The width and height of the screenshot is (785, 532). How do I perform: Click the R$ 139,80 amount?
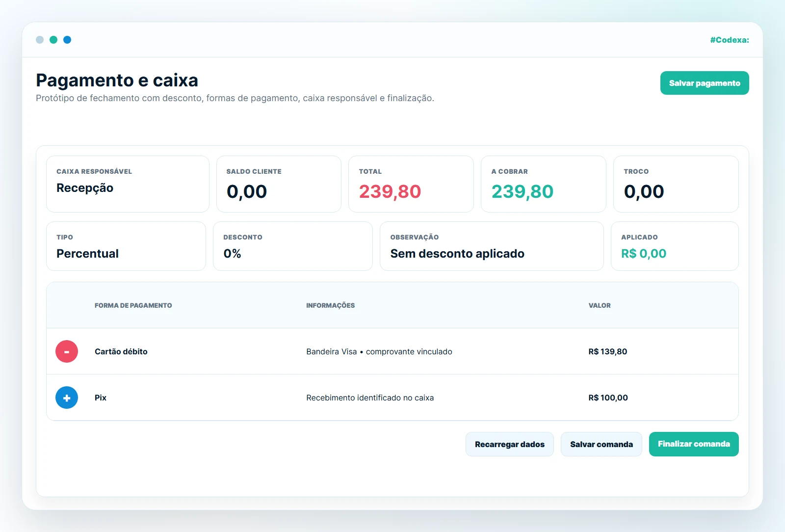(608, 351)
